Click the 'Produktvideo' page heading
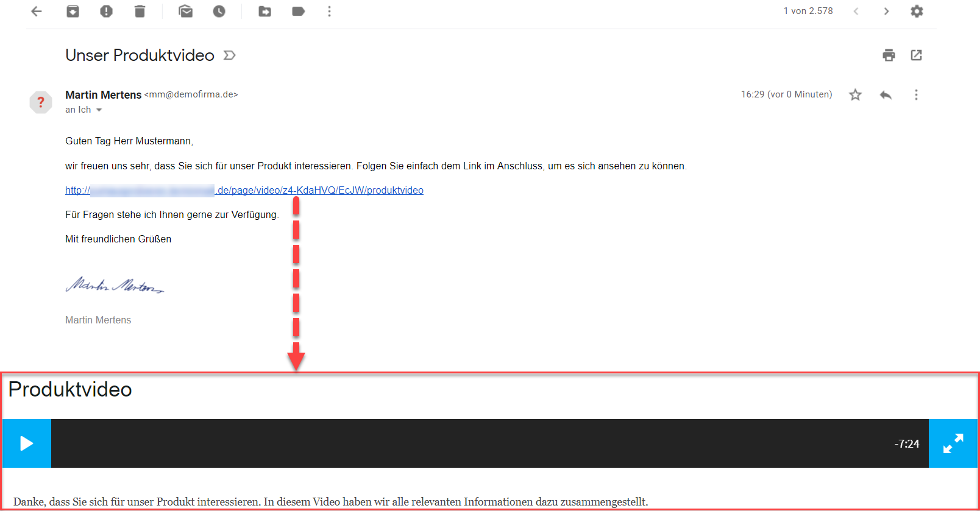This screenshot has height=511, width=980. [70, 389]
